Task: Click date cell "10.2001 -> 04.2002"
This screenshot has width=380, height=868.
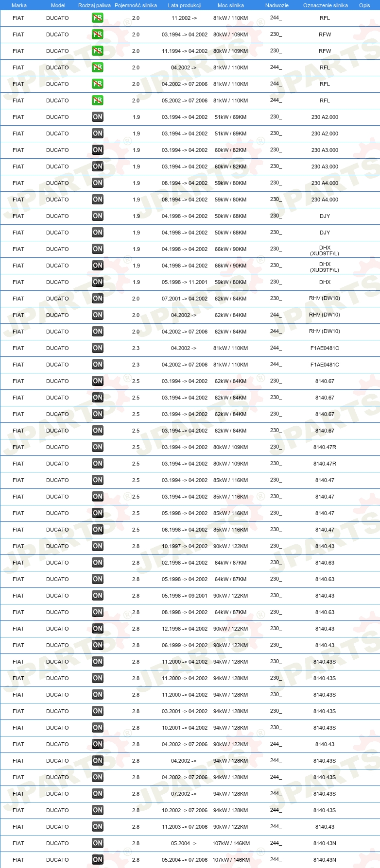Action: [x=185, y=728]
